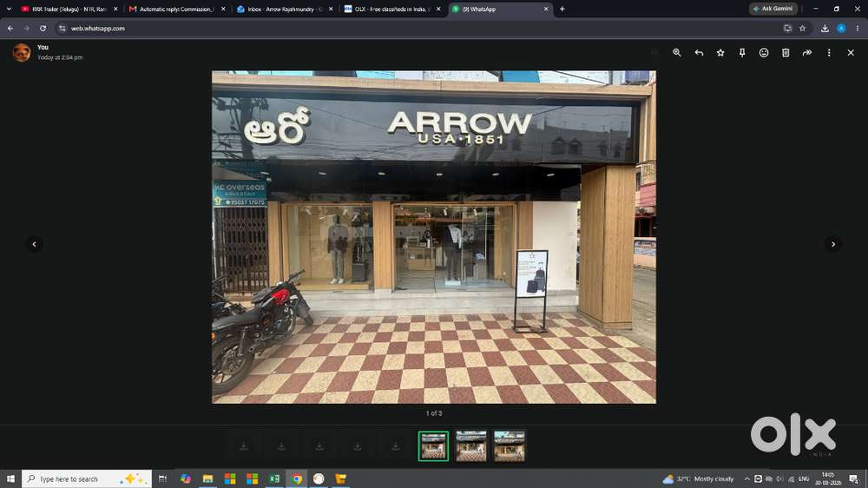The width and height of the screenshot is (868, 488).
Task: Open Chrome's three-dot menu
Action: (x=857, y=29)
